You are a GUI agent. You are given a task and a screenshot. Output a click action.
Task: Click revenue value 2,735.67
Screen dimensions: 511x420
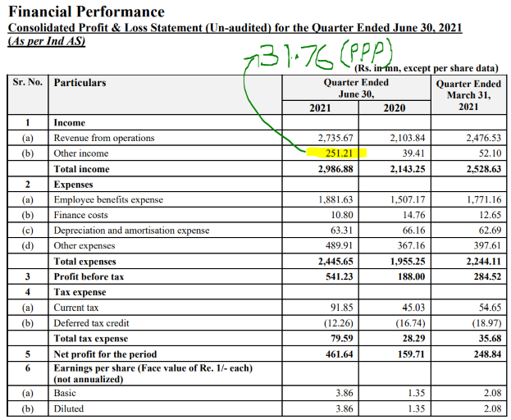(335, 138)
